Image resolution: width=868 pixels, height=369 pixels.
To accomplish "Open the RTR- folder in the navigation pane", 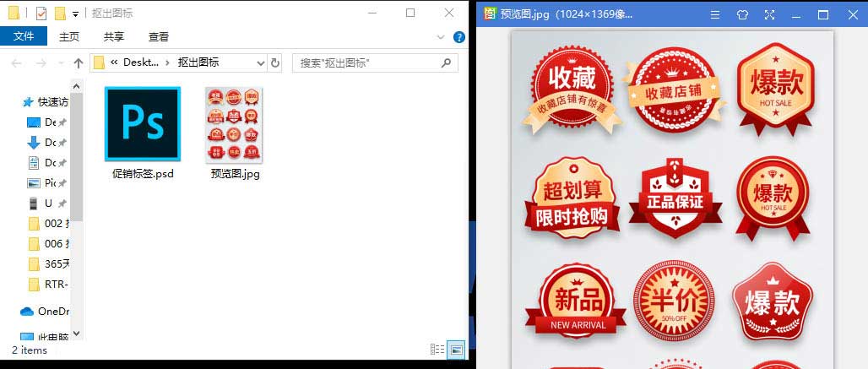I will pos(47,285).
